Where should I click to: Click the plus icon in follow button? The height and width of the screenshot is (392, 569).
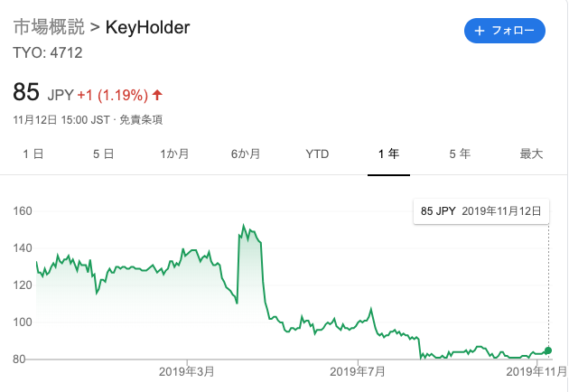coord(480,31)
